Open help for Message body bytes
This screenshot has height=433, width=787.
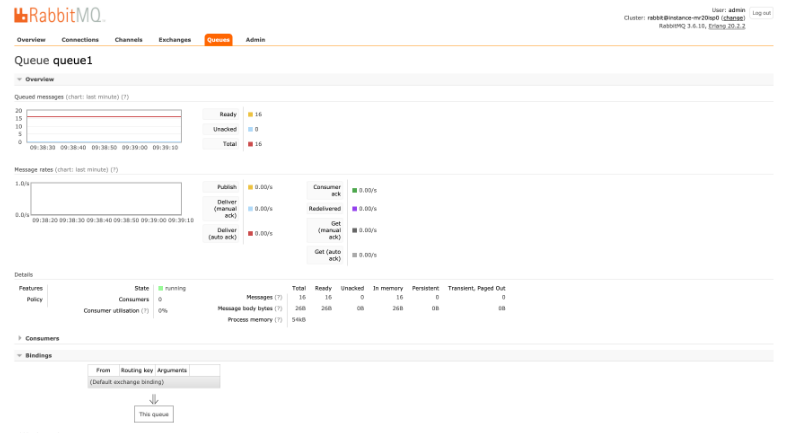click(x=278, y=309)
